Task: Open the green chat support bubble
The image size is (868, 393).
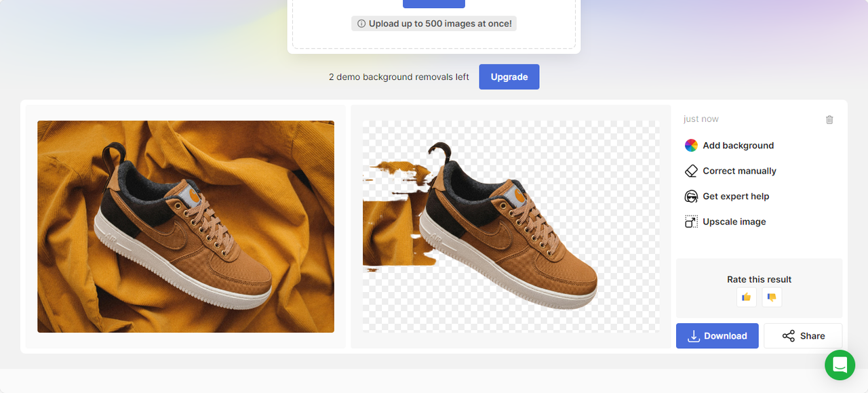Action: [x=840, y=365]
